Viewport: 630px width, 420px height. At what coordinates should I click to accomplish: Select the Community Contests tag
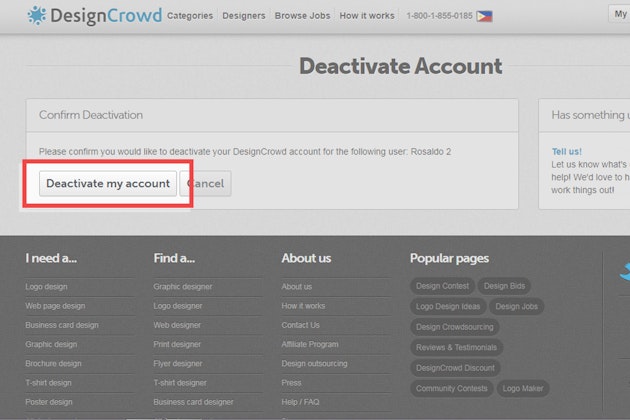(x=452, y=389)
